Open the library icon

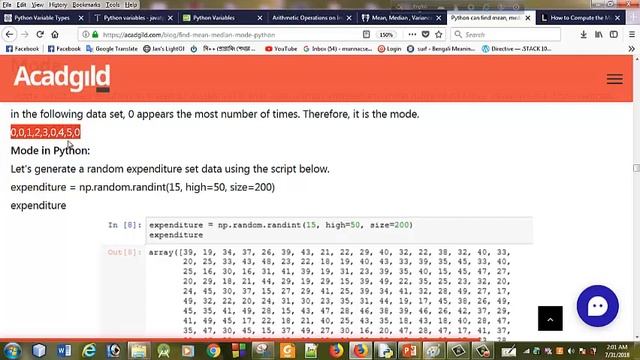599,35
